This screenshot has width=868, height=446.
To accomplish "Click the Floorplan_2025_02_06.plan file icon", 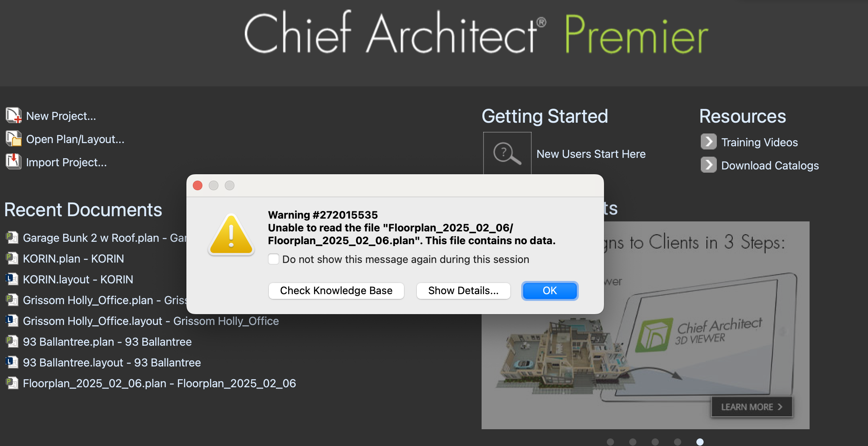I will (12, 383).
